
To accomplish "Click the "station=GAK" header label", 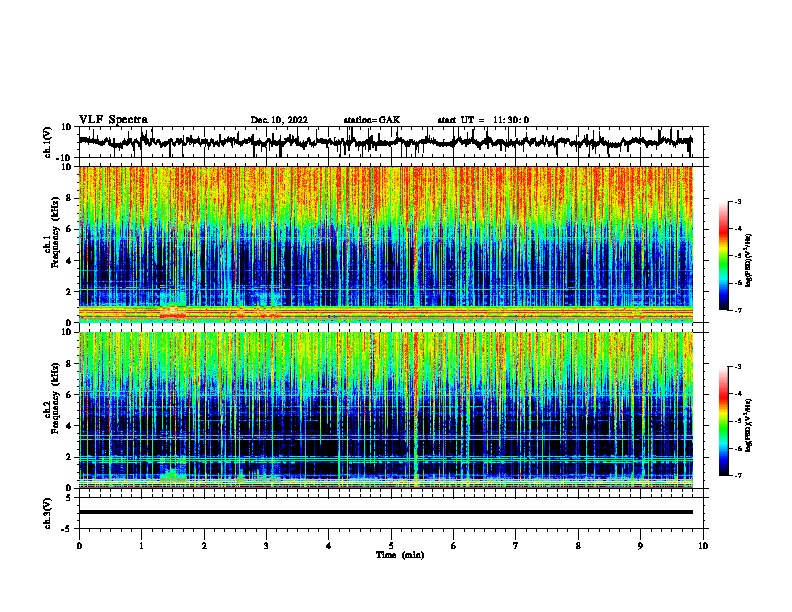I will tap(372, 120).
